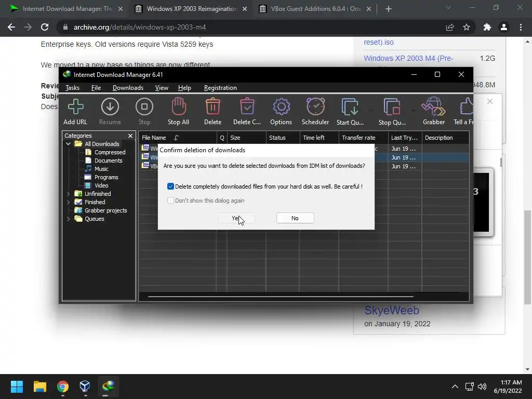The height and width of the screenshot is (399, 532).
Task: Click the Delete trash can icon
Action: (x=212, y=107)
